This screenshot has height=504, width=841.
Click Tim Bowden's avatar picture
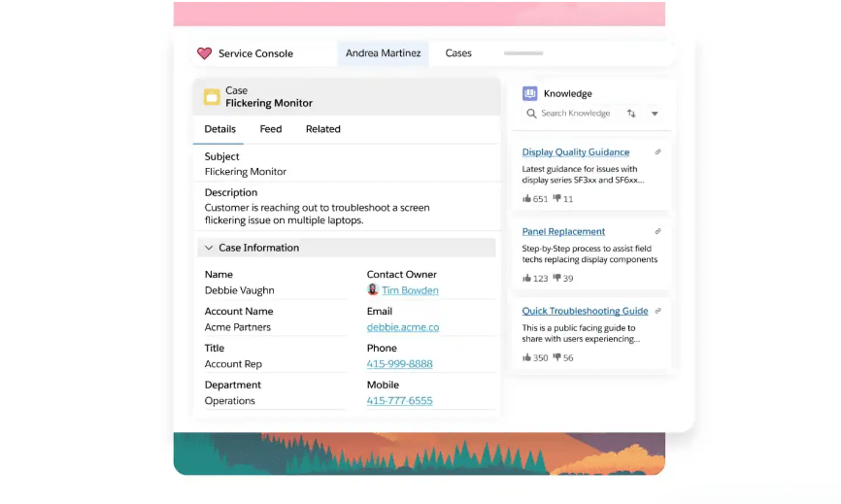[x=373, y=289]
